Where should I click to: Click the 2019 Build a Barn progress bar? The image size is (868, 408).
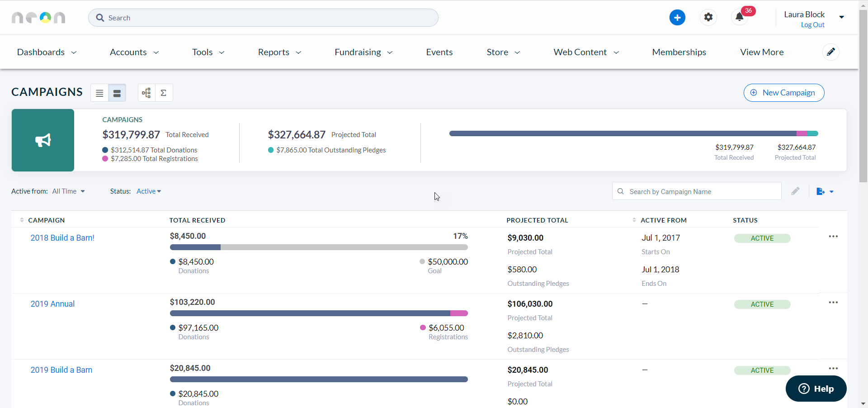click(x=319, y=380)
